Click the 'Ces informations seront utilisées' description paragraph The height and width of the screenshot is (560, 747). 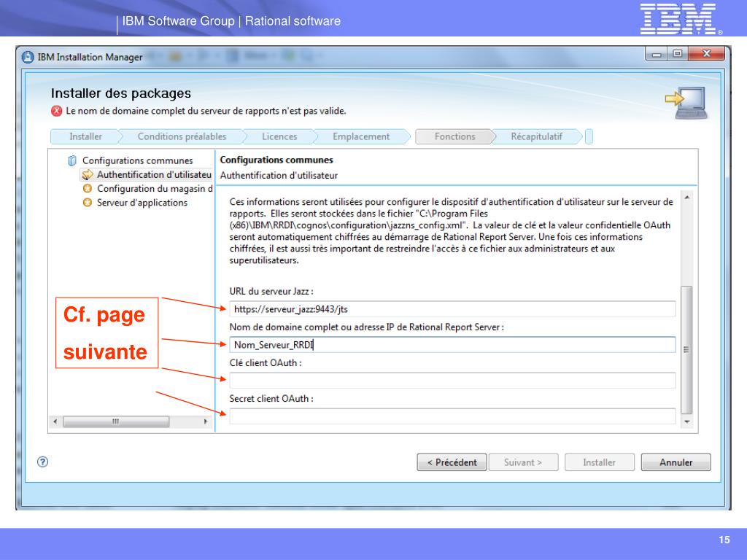point(451,231)
